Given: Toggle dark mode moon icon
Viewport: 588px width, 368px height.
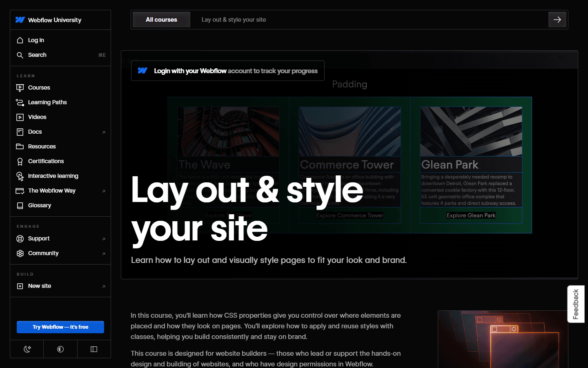Looking at the screenshot, I should 27,349.
